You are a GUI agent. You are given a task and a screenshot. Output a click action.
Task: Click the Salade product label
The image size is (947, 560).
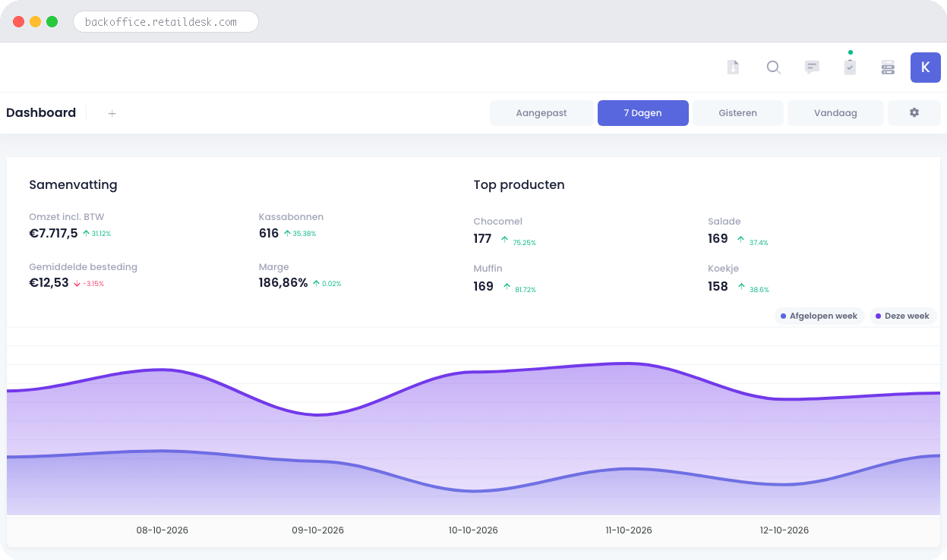(724, 222)
